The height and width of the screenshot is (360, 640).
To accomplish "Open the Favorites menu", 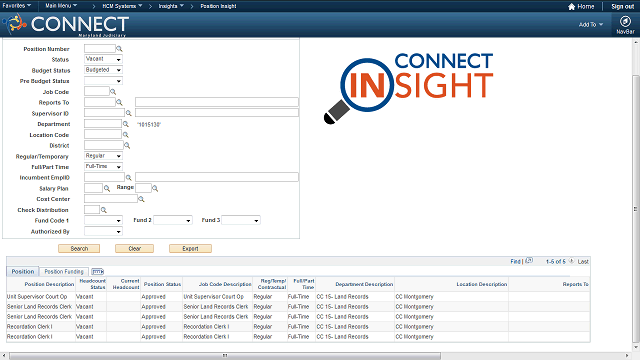I will pyautogui.click(x=17, y=6).
